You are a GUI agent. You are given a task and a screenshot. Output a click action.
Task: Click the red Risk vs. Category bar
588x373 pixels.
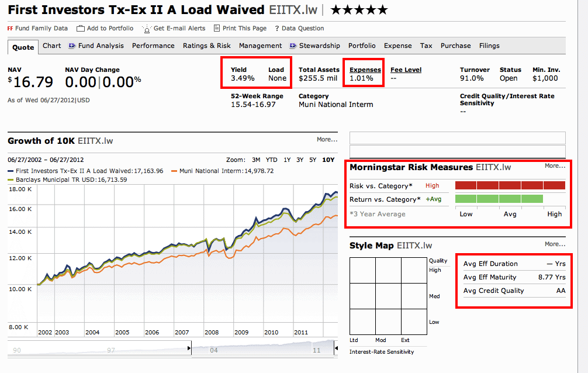(x=510, y=185)
